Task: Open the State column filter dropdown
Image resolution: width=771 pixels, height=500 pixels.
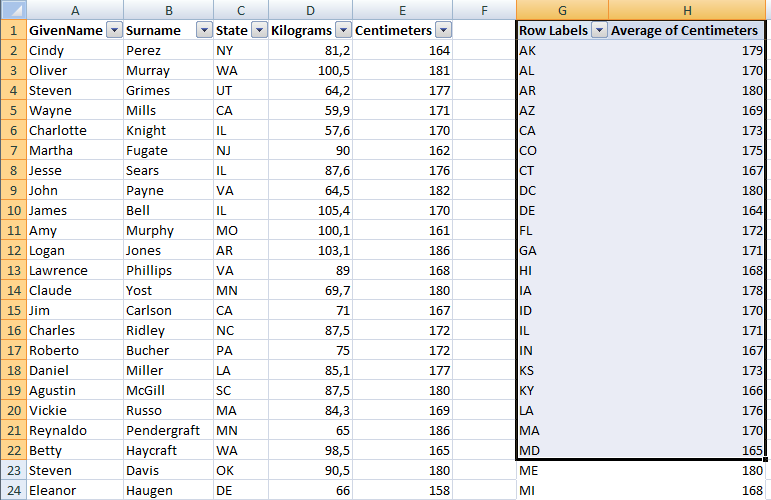Action: (259, 30)
